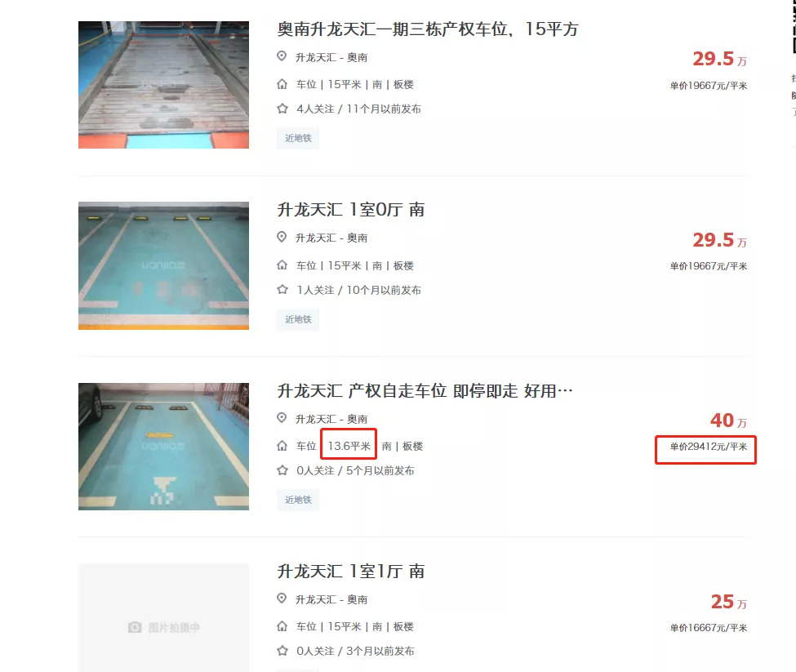Open second listing empty parking space photo

click(163, 266)
